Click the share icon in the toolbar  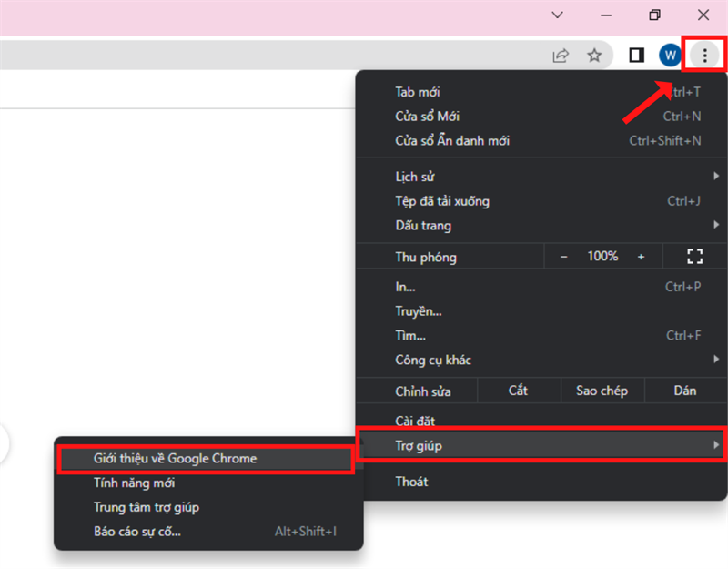tap(560, 55)
